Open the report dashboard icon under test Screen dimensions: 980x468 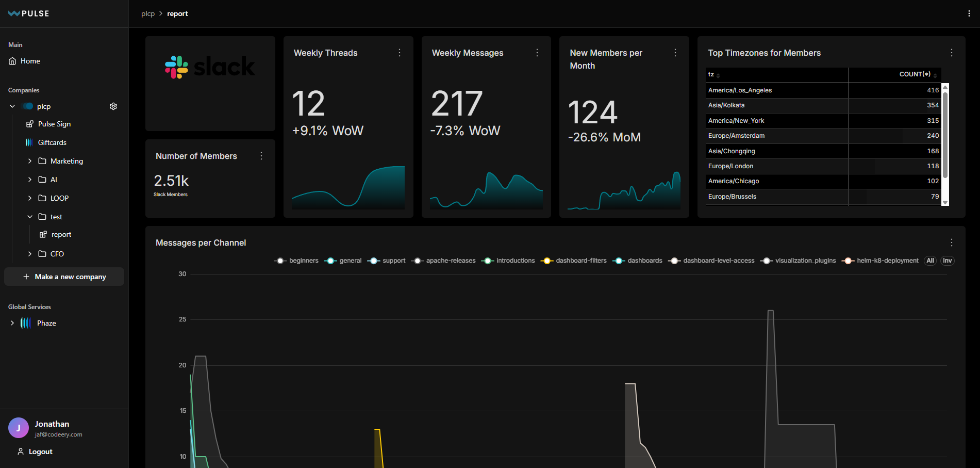(44, 234)
